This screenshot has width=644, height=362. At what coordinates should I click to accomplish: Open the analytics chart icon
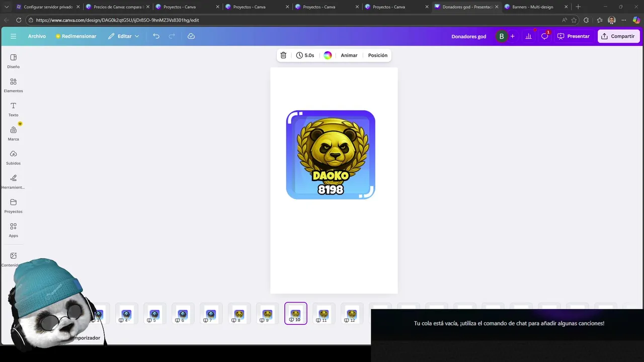(528, 36)
